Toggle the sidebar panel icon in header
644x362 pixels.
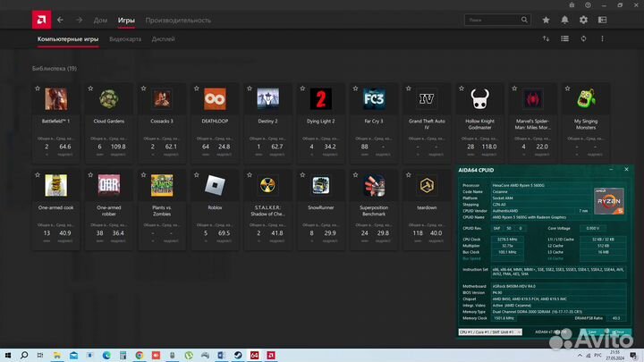(603, 20)
